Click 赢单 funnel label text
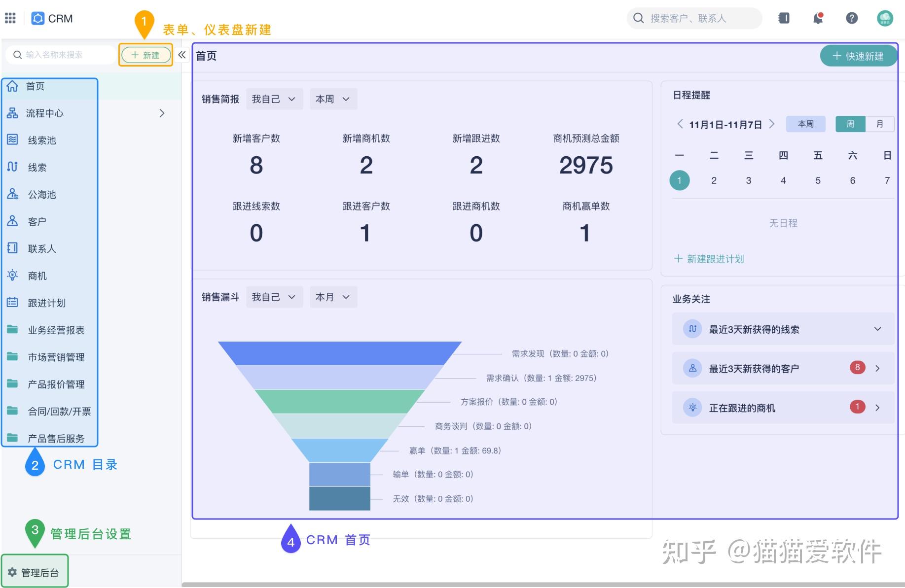 pos(455,450)
